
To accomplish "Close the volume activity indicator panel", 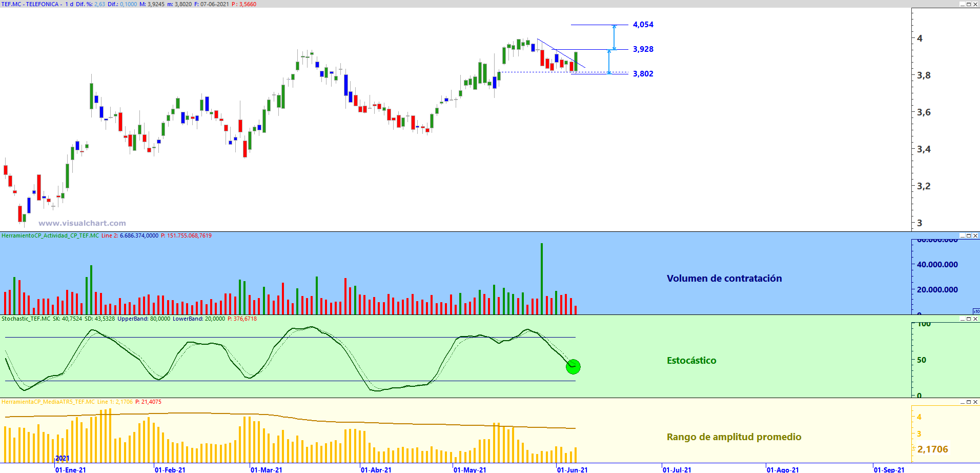I will (975, 235).
